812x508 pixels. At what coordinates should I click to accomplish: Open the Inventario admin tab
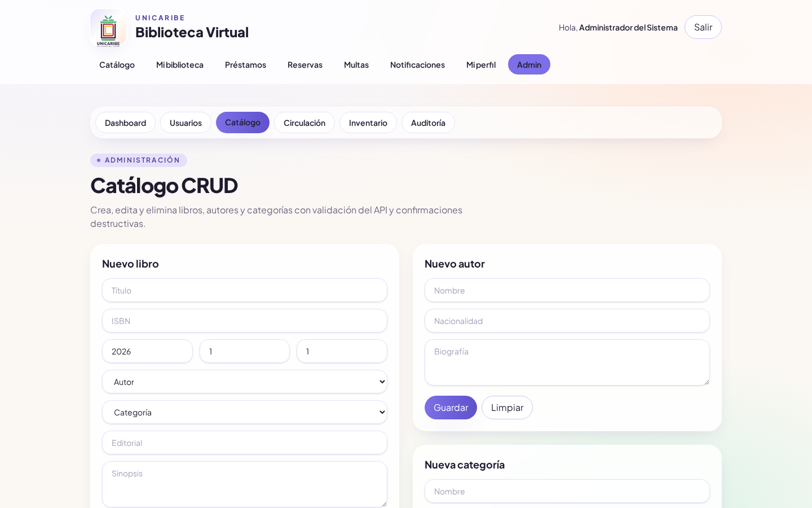(368, 122)
